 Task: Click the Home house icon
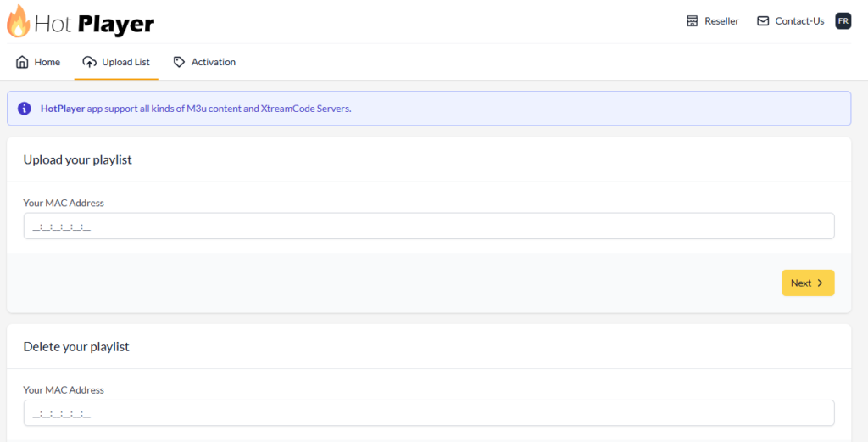click(x=22, y=62)
